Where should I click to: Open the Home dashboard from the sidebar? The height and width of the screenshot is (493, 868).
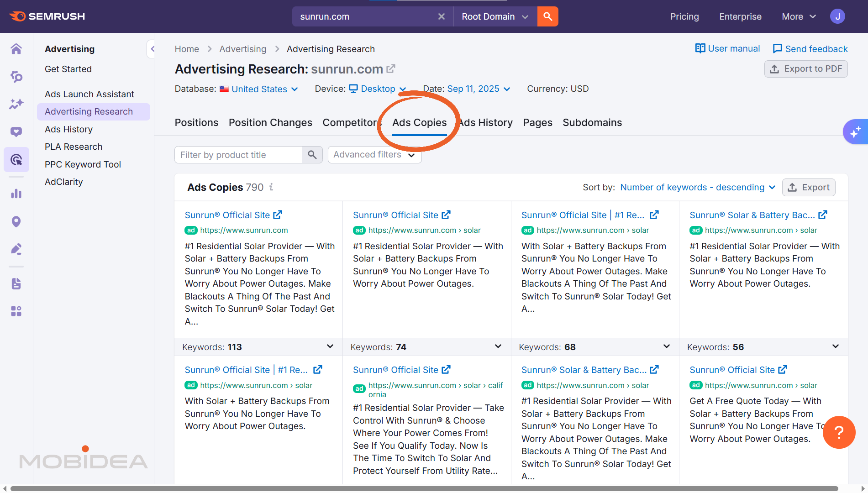[x=16, y=49]
